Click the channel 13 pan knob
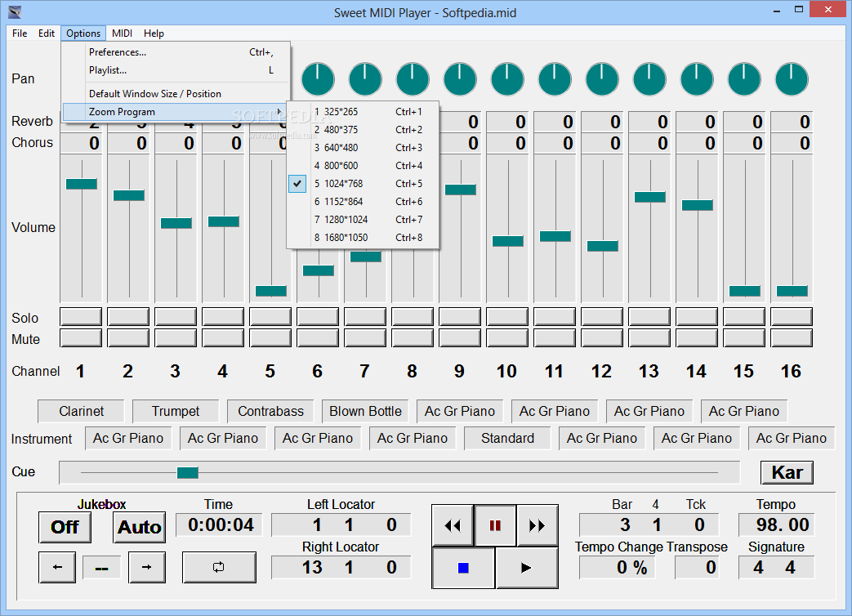This screenshot has height=616, width=852. tap(649, 78)
